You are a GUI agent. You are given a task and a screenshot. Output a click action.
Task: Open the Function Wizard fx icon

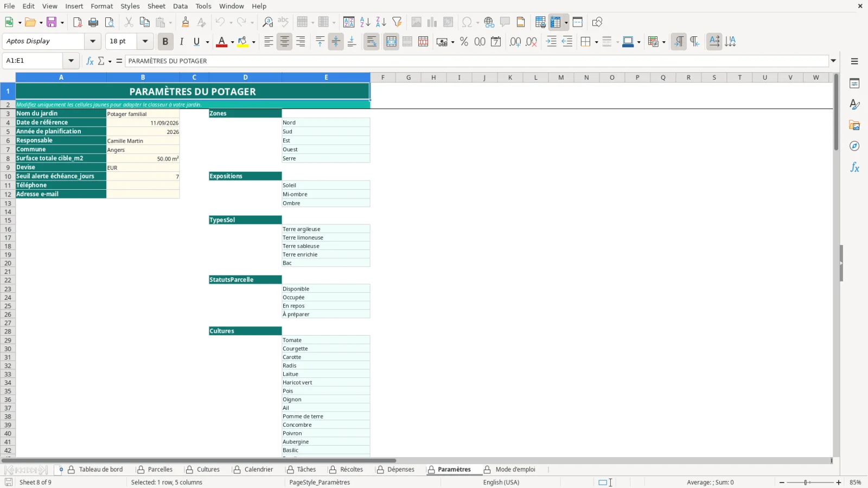click(90, 61)
